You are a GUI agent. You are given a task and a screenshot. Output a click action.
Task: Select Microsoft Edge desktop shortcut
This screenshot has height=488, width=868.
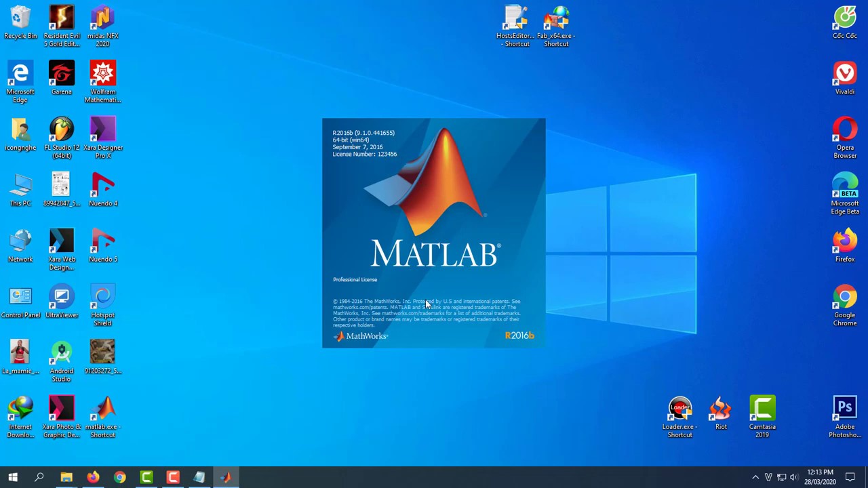[20, 82]
